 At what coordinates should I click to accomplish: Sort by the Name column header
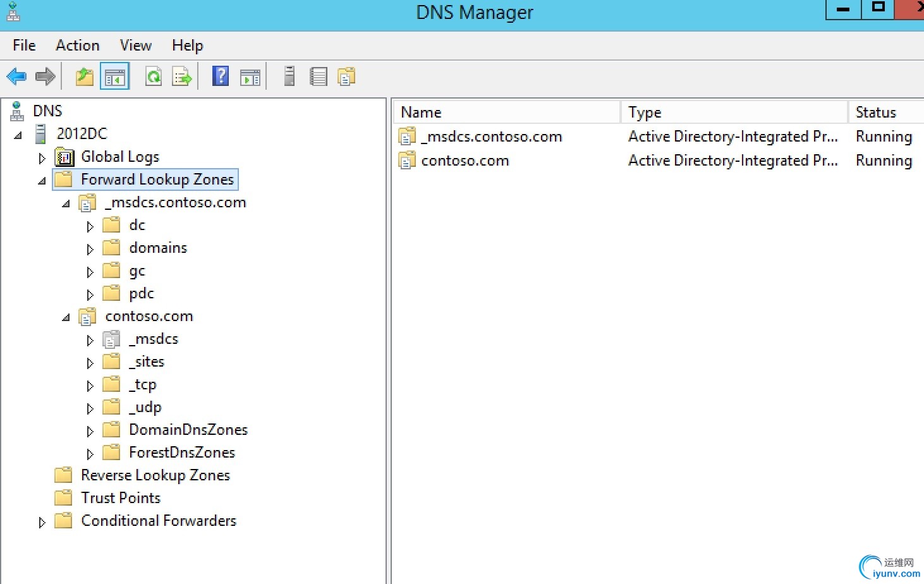506,112
